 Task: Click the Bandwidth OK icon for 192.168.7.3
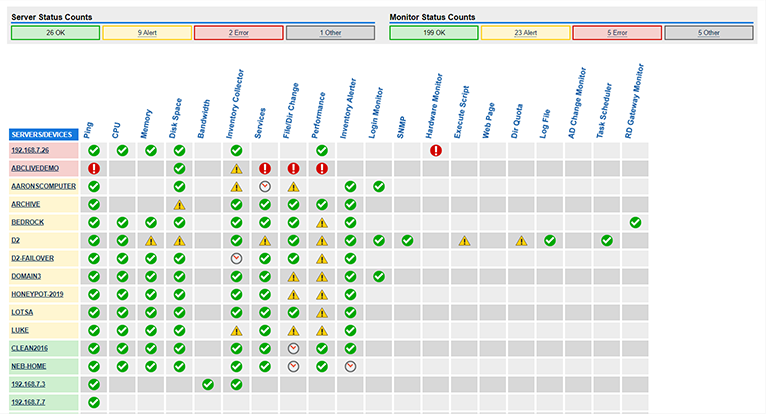click(x=208, y=384)
